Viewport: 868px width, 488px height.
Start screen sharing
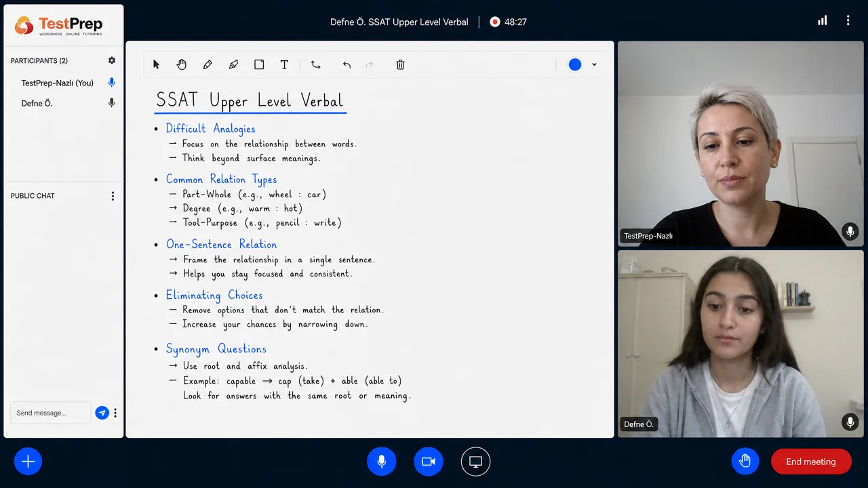[475, 462]
